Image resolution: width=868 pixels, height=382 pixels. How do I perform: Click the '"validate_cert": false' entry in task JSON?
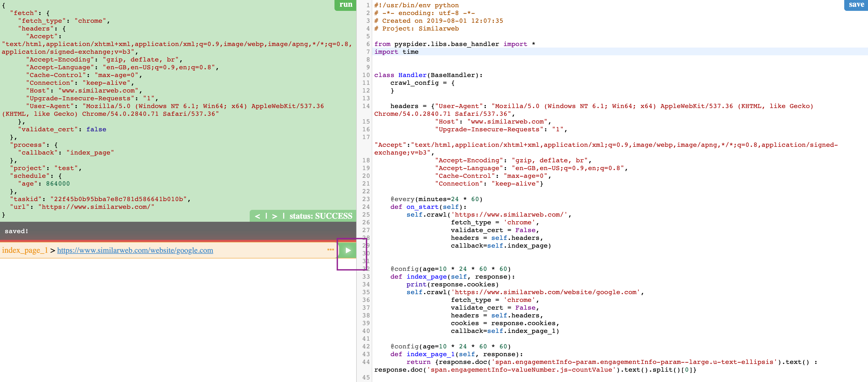[62, 129]
